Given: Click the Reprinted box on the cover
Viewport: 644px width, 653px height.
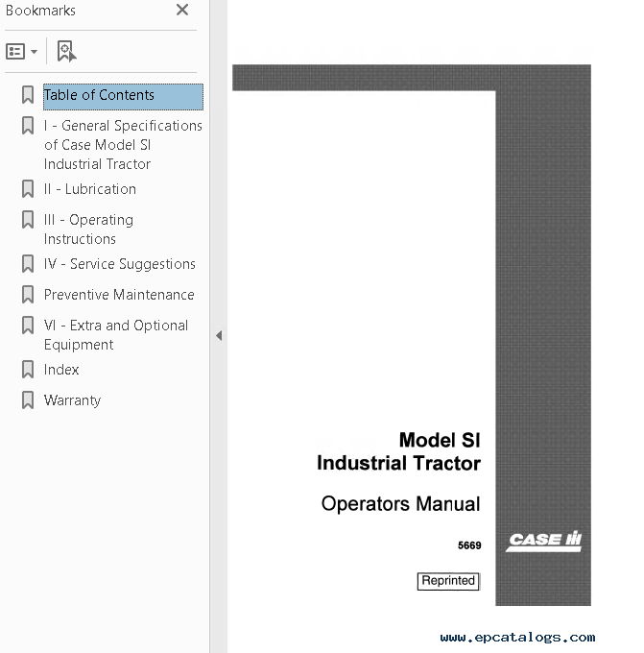Looking at the screenshot, I should coord(448,581).
